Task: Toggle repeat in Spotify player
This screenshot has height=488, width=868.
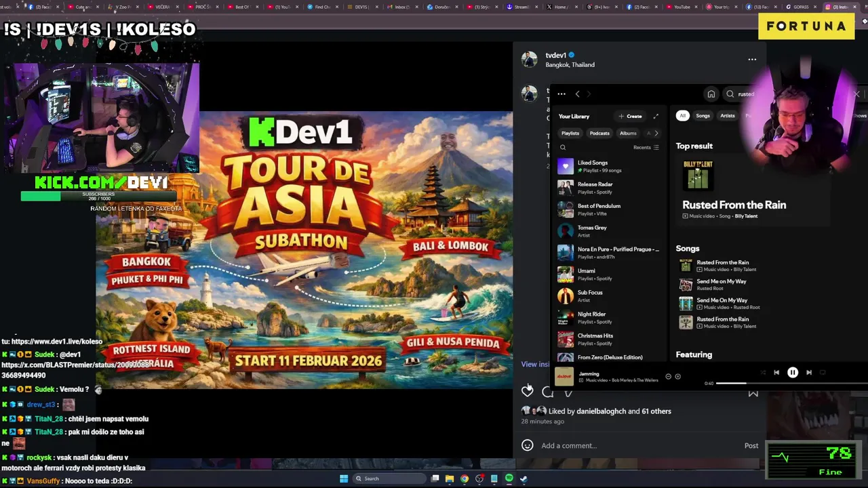Action: point(823,372)
